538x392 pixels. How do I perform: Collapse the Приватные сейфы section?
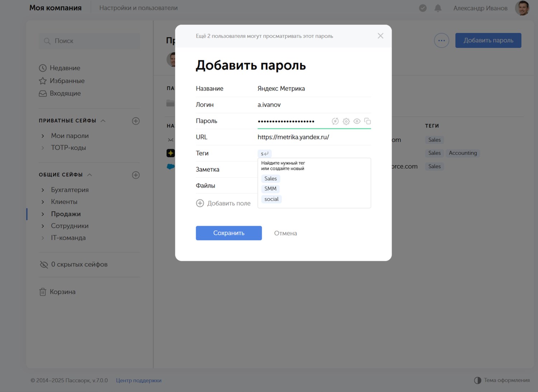pos(103,121)
